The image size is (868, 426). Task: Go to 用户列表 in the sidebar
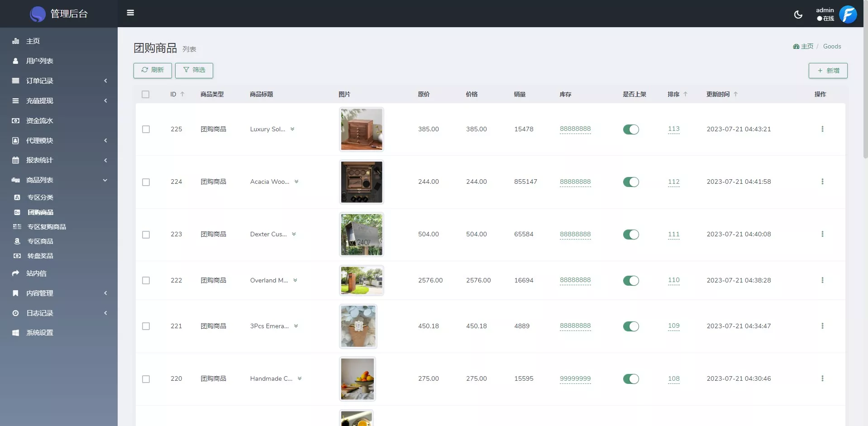click(x=39, y=61)
